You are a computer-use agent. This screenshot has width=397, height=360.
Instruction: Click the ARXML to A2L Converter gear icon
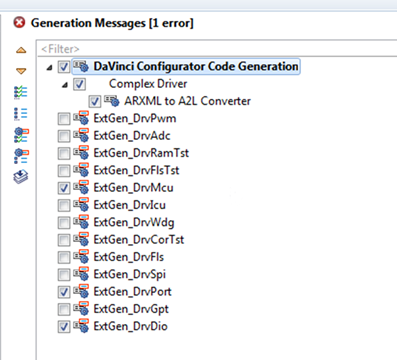[x=112, y=101]
